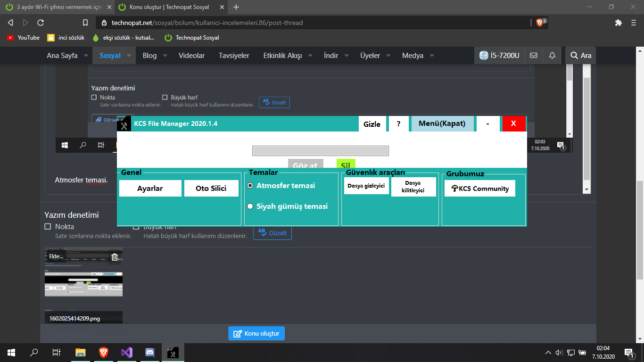Open the Blog menu item

[149, 56]
